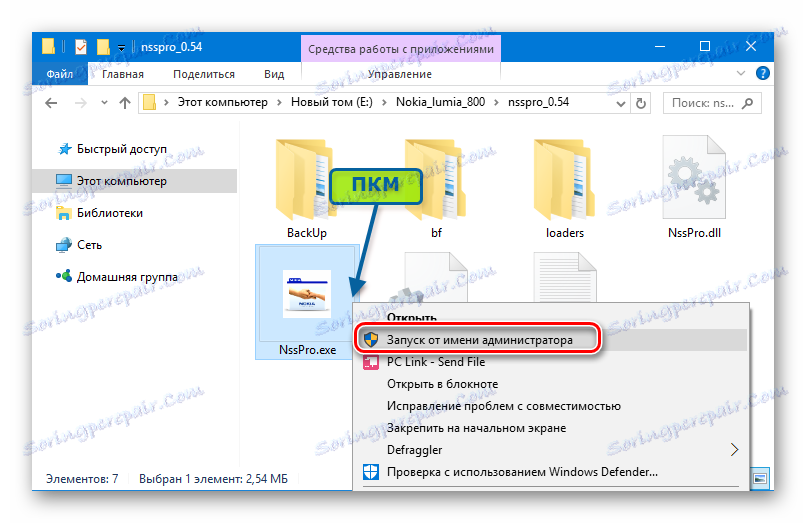Screen dimensions: 806x523
Task: Click the Libraries icon in sidebar
Action: [64, 213]
